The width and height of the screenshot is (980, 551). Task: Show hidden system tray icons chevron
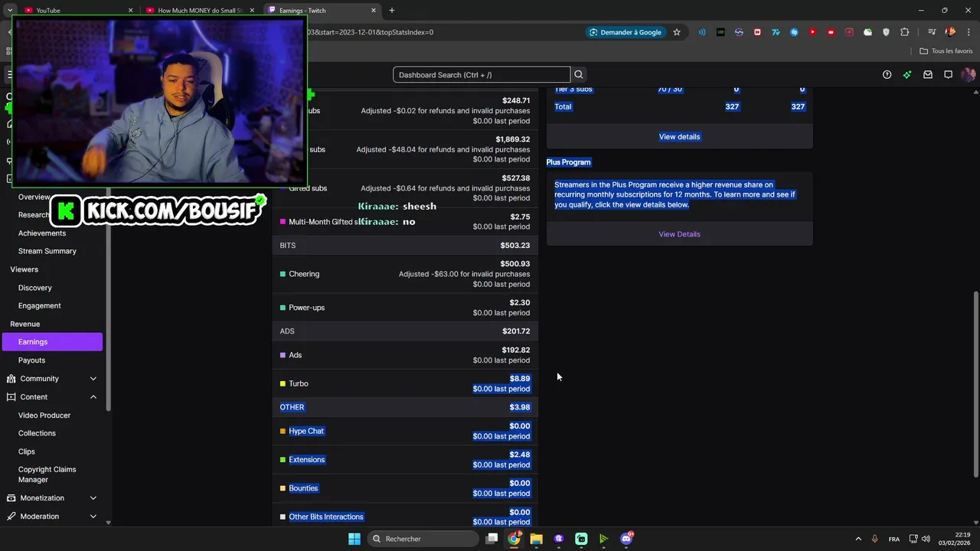click(858, 539)
